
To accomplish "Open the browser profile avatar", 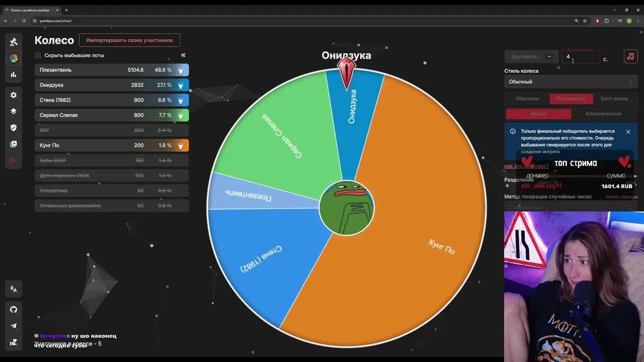I will click(629, 21).
